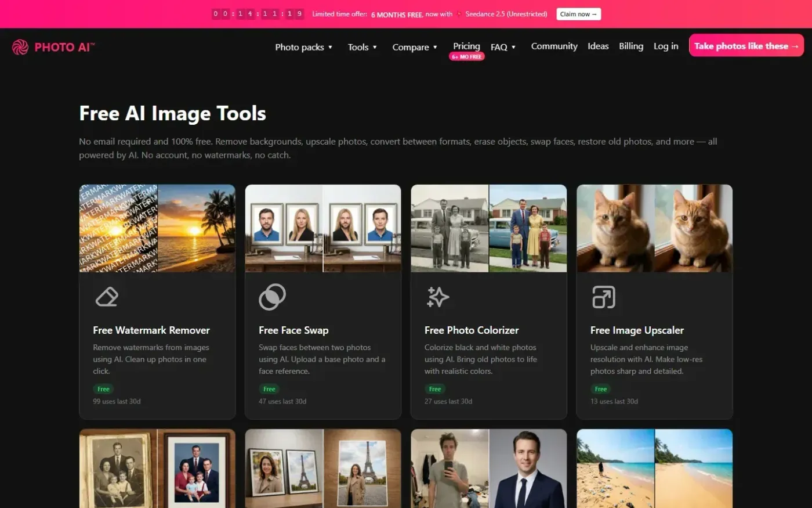Click the framed portraits face swap thumbnail
Image resolution: width=812 pixels, height=508 pixels.
[323, 228]
